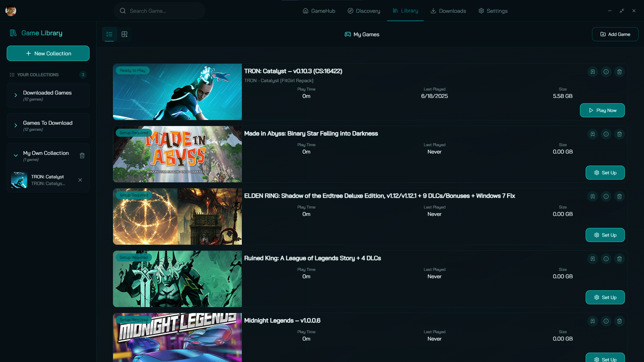The width and height of the screenshot is (644, 362).
Task: Expand Games To Download collection
Action: point(15,125)
